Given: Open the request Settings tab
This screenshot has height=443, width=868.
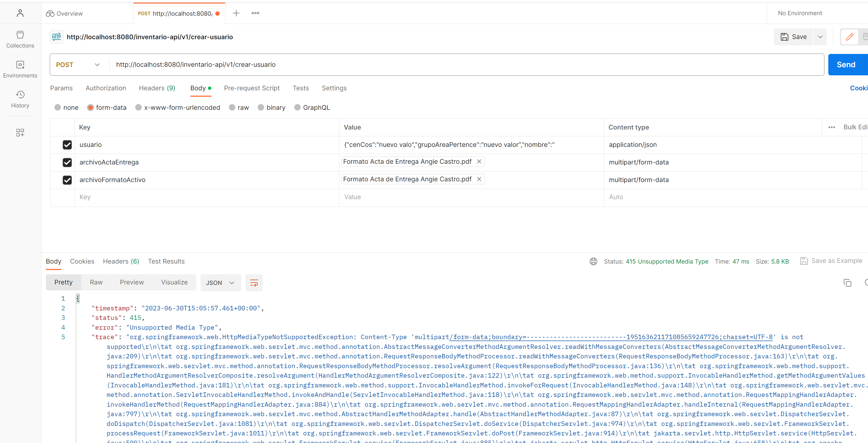Looking at the screenshot, I should coord(334,88).
